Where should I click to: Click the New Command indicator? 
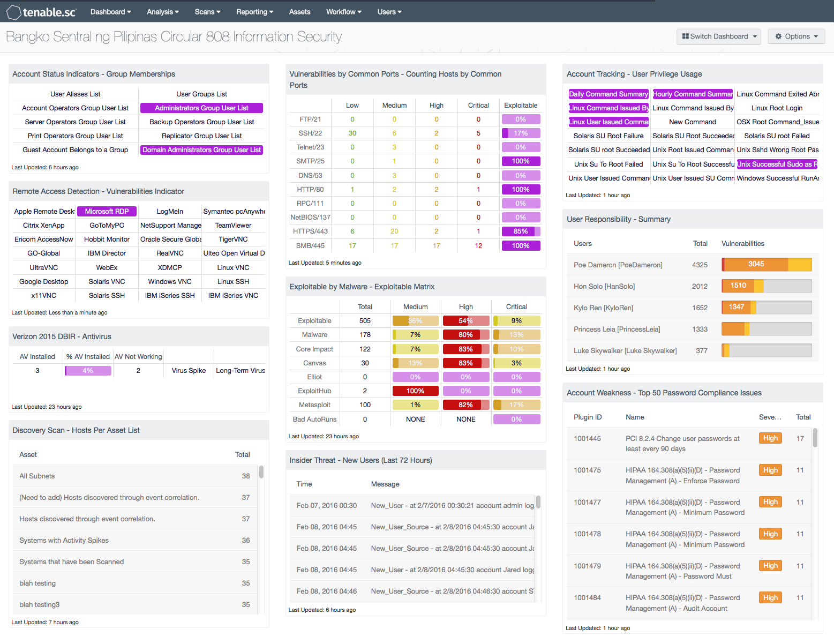(x=693, y=122)
